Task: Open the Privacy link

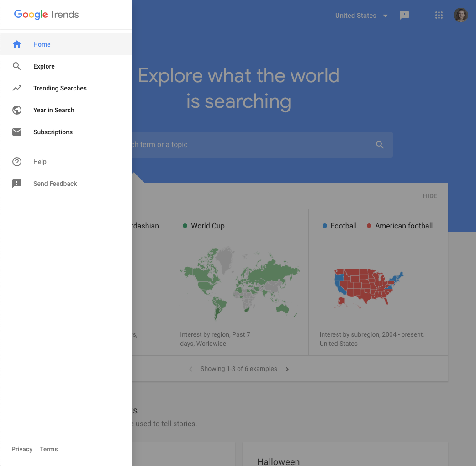Action: pos(22,449)
